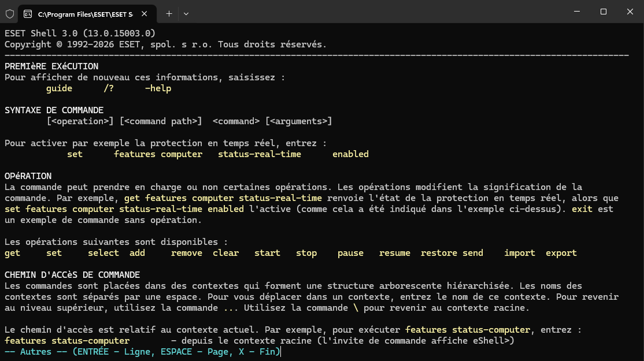Select the C:\Program Files\ESET tab
Image resolution: width=644 pixels, height=361 pixels.
click(x=87, y=14)
